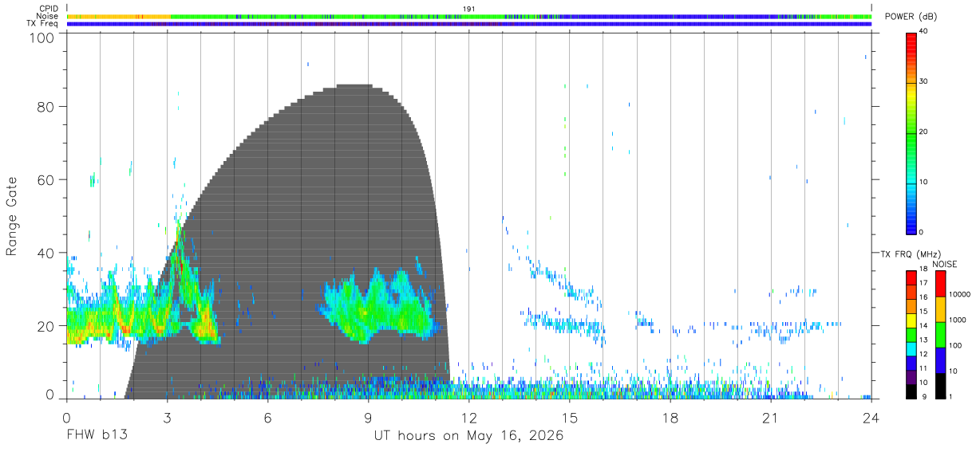Click the 30 tick on the power scale
The image size is (980, 452).
pos(923,82)
